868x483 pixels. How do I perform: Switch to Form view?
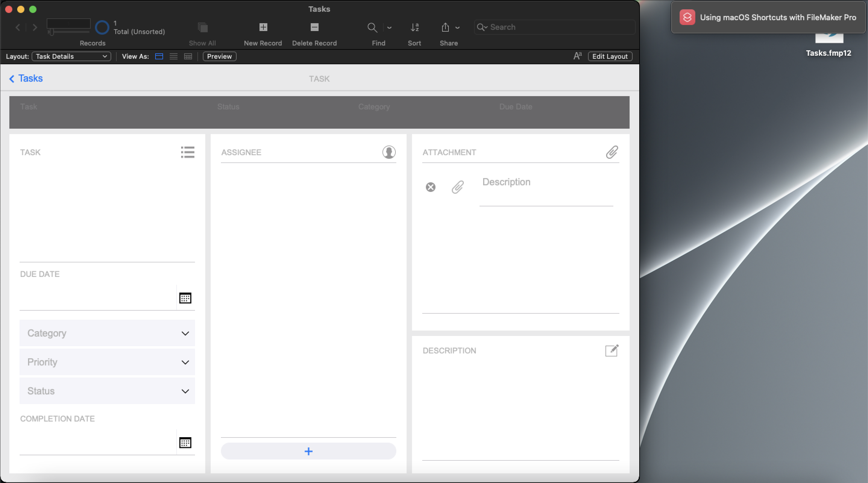point(159,56)
